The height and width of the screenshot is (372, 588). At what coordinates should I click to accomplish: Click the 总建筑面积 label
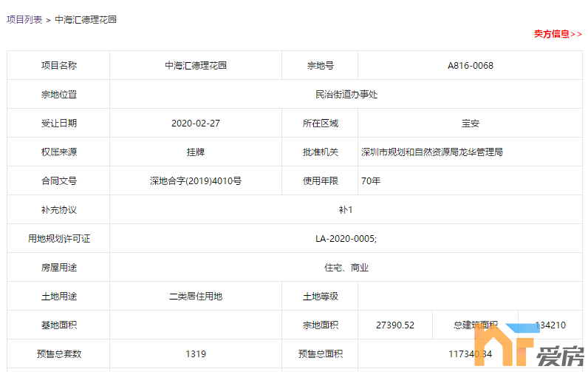(x=476, y=325)
